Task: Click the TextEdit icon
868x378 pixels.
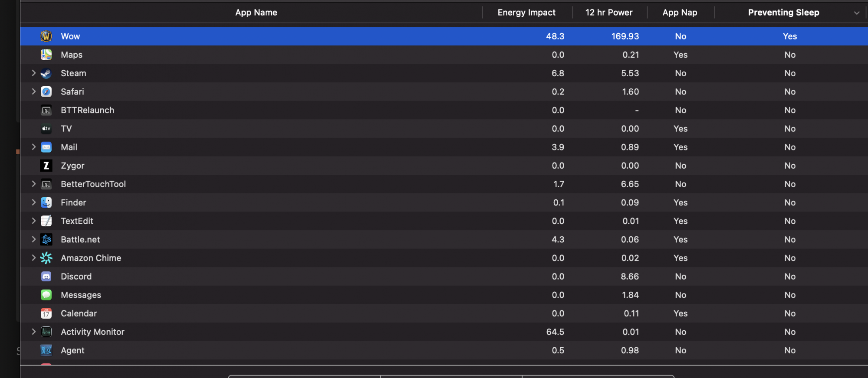Action: [46, 221]
